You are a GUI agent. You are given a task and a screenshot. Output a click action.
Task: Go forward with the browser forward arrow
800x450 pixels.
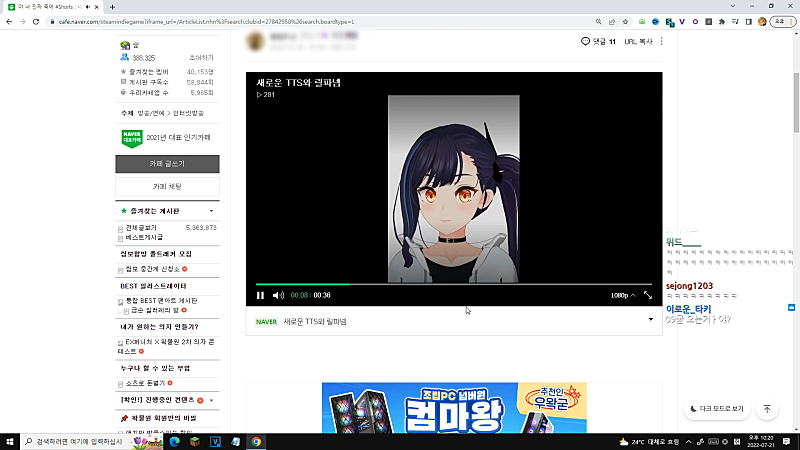(x=22, y=22)
